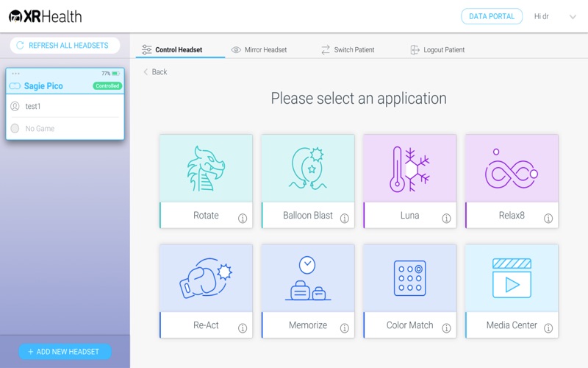Click the No Game status circle

(x=15, y=128)
